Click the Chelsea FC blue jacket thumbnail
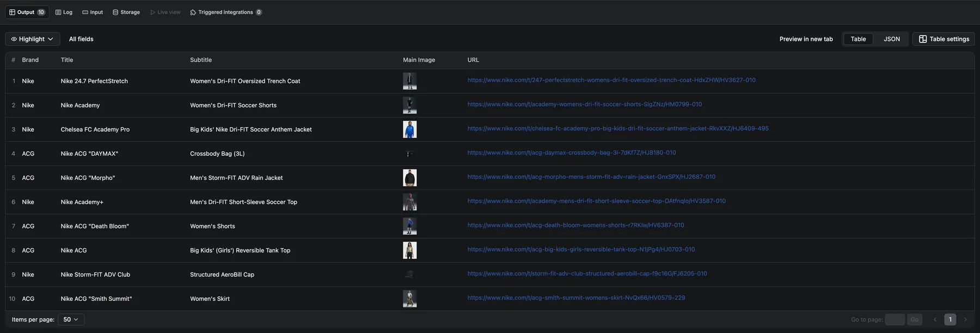This screenshot has height=333, width=980. point(409,129)
